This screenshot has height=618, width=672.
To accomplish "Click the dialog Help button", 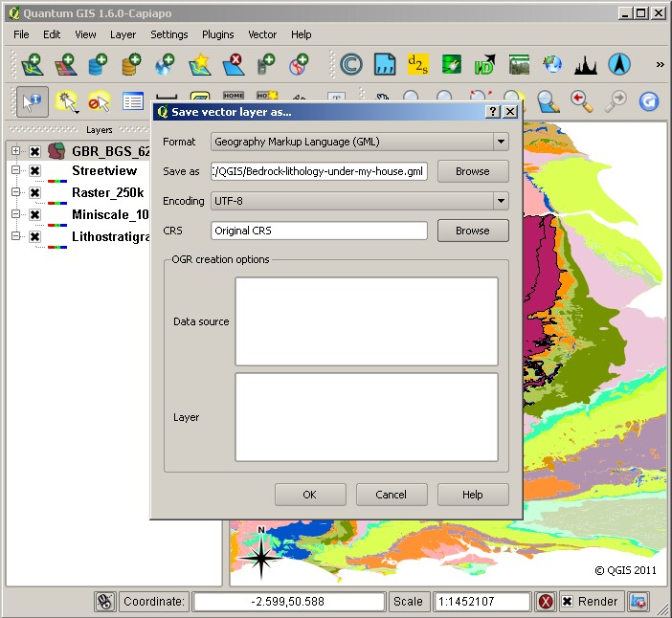I will (473, 495).
